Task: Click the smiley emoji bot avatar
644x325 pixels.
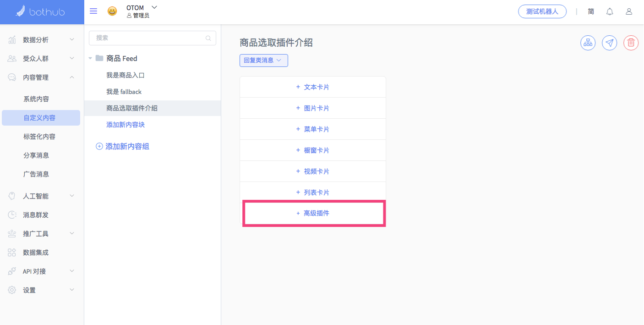Action: 112,11
